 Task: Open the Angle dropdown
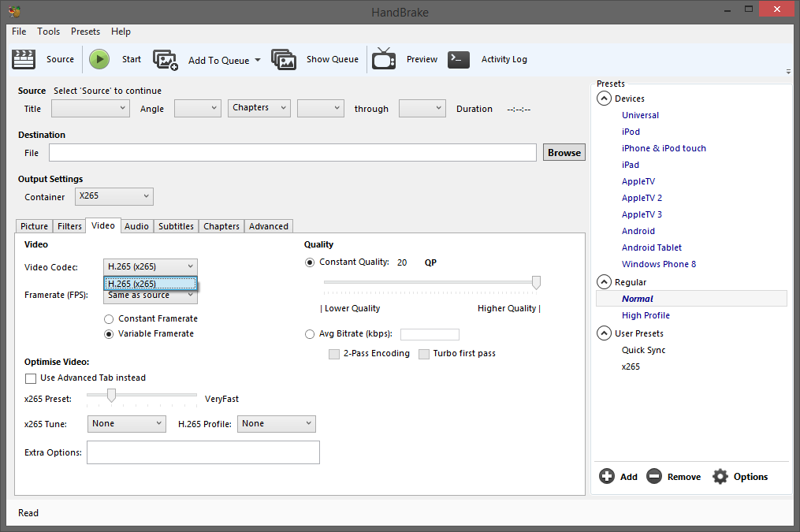[198, 108]
